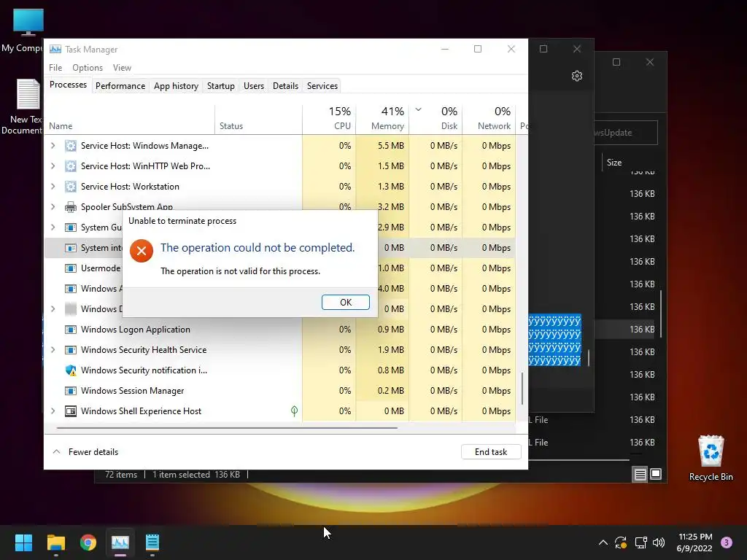
Task: Click the Service Host: Workstation gear icon
Action: tap(71, 187)
